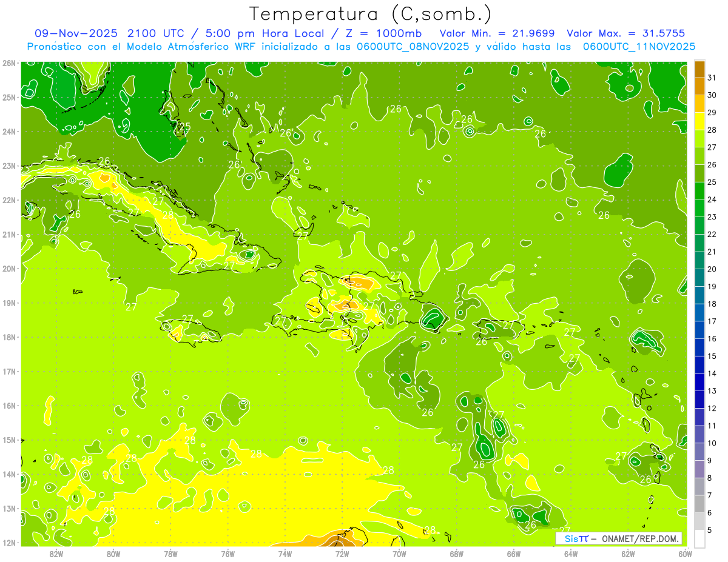This screenshot has width=728, height=562.
Task: Click the '0600UTC_11NOV2025' valid-until text
Action: 639,47
